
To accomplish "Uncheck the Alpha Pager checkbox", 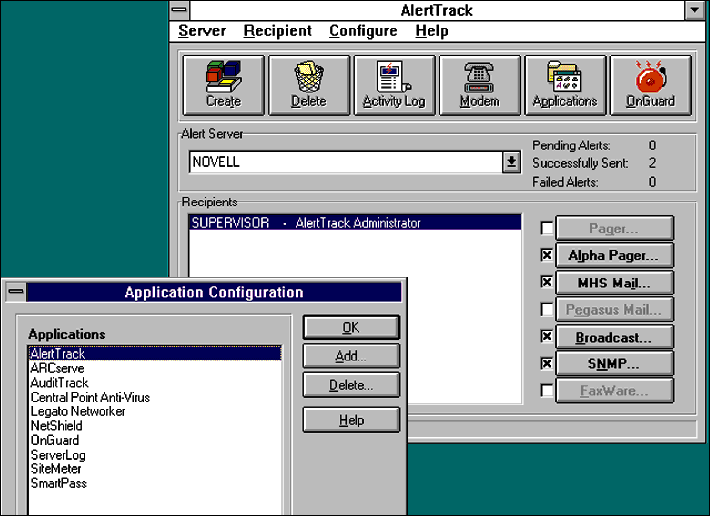I will point(547,255).
